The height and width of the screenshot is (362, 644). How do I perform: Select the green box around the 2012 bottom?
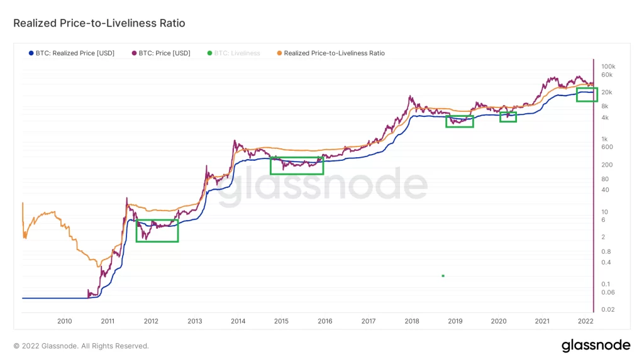[x=157, y=231]
